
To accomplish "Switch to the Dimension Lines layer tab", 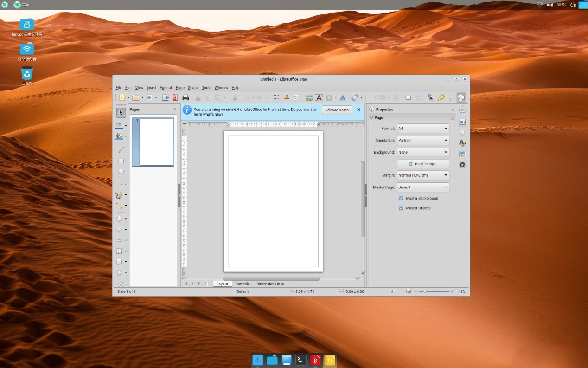I will 270,284.
